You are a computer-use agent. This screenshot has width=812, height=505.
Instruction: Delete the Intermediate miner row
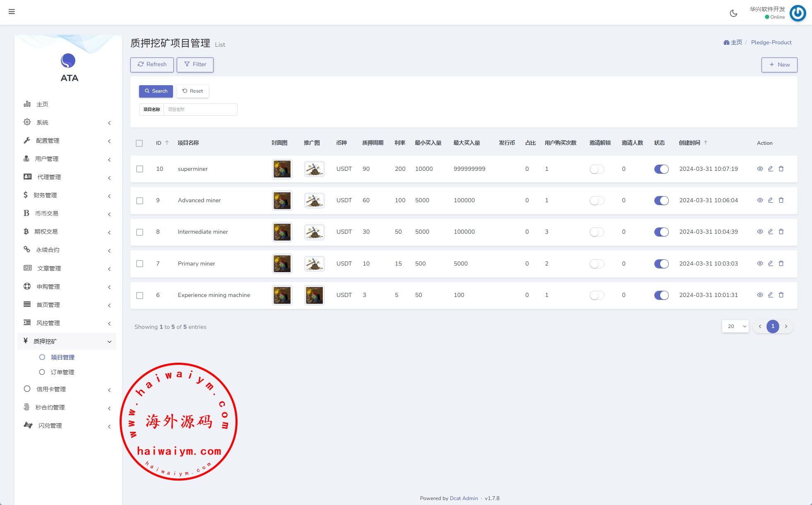(781, 232)
